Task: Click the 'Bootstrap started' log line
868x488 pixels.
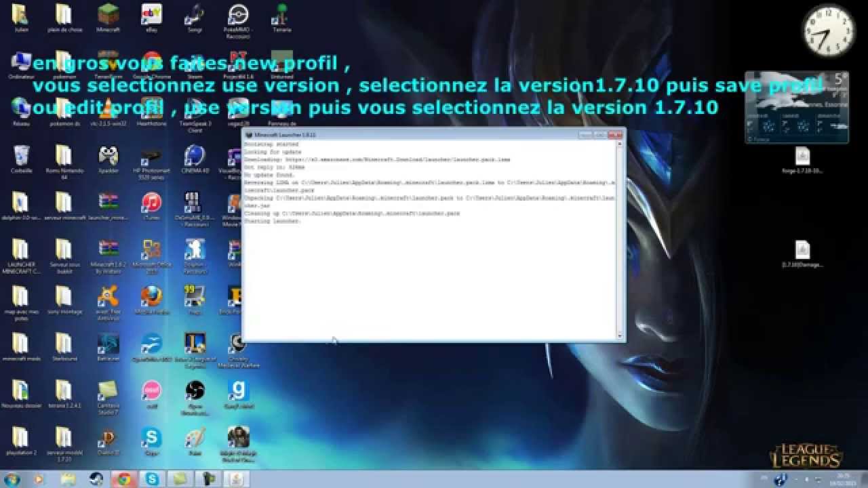Action: (271, 144)
